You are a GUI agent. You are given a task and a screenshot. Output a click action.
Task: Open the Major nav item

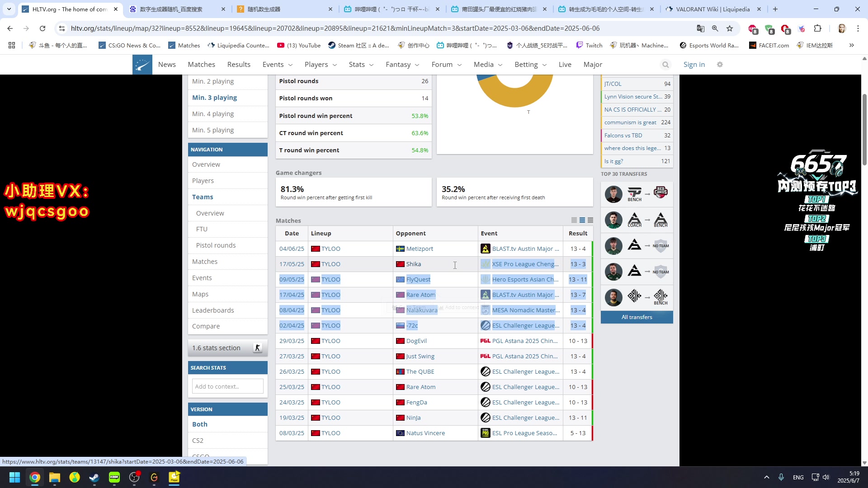593,65
